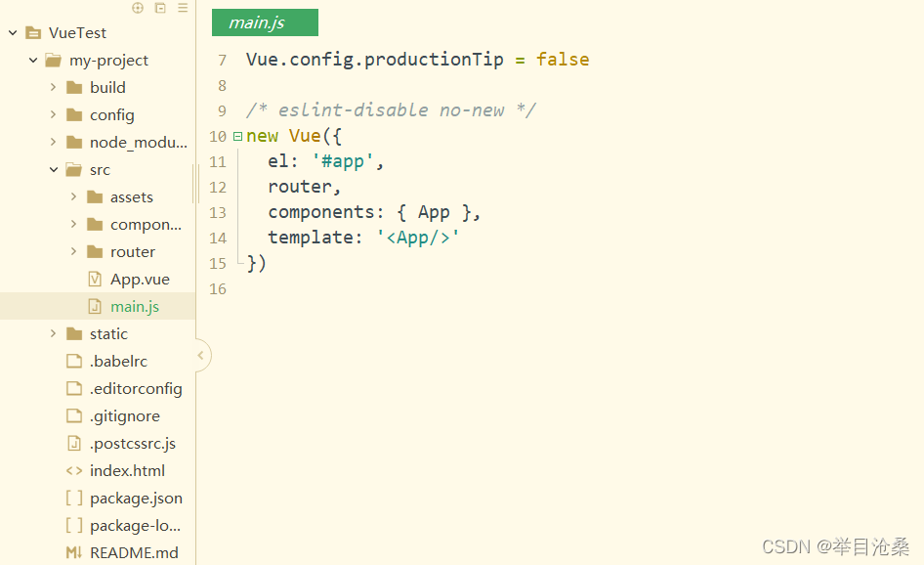Image resolution: width=924 pixels, height=565 pixels.
Task: Expand the components folder chevron
Action: tap(73, 224)
